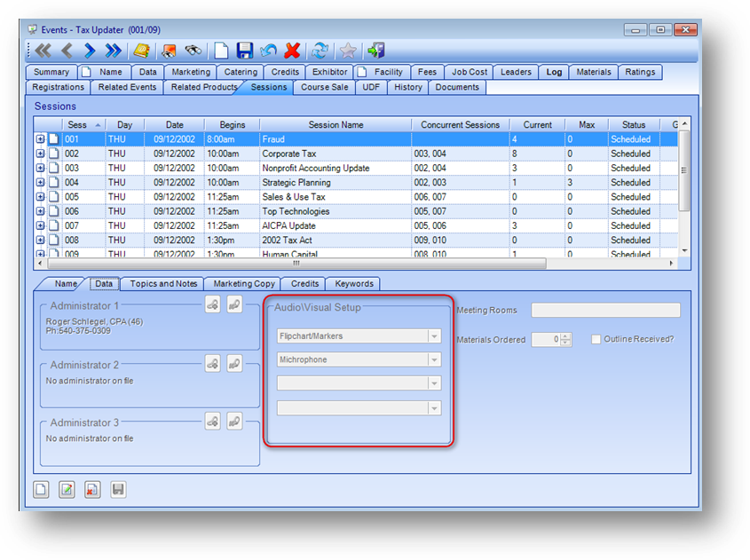Select the 2002 Tax Act session cell

(x=336, y=240)
